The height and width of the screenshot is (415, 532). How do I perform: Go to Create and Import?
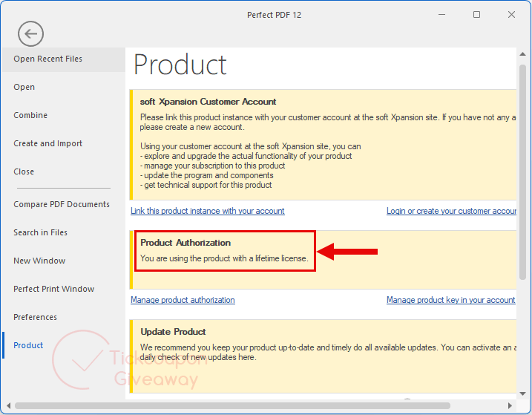click(x=47, y=143)
